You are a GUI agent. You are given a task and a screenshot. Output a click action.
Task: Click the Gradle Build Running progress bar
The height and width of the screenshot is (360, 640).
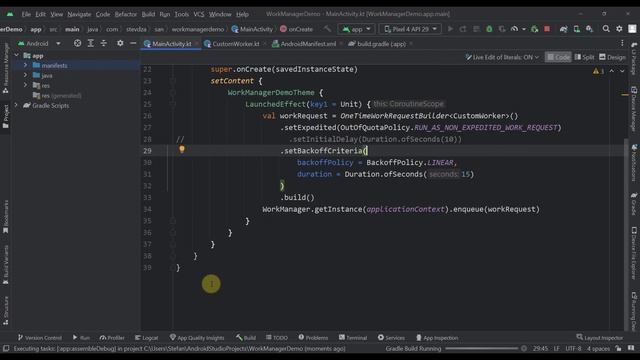click(482, 349)
